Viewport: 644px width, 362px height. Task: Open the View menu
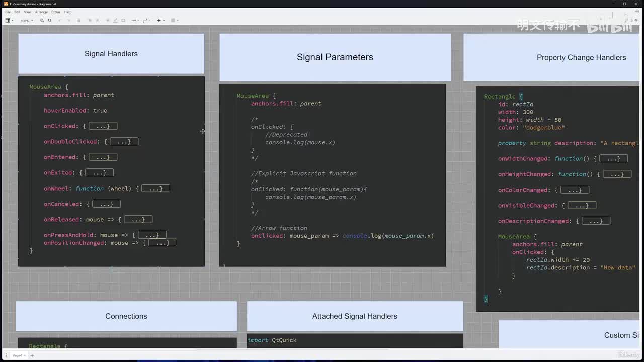28,12
